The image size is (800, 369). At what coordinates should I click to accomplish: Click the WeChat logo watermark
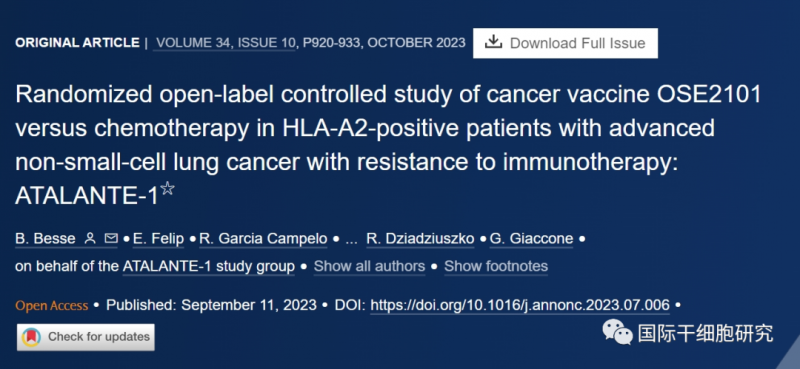tap(617, 332)
